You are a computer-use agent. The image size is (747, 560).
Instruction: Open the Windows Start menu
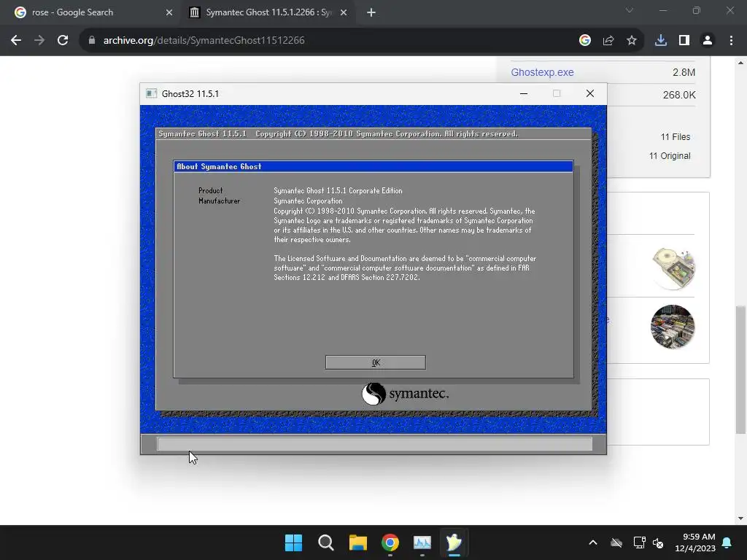click(x=293, y=542)
